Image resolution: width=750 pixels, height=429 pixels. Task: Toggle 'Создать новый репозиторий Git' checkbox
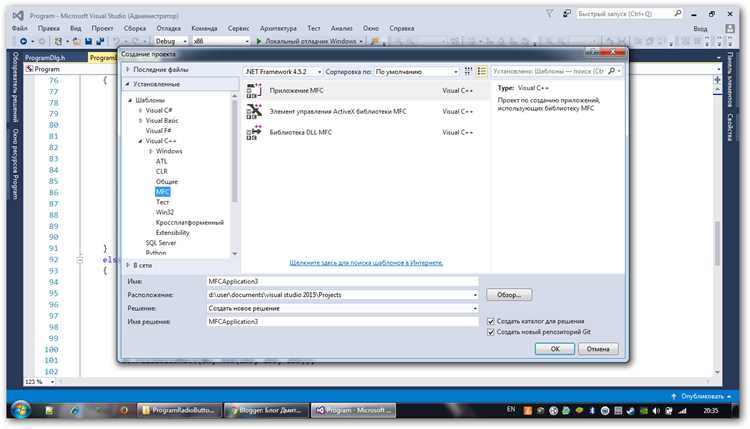click(490, 332)
